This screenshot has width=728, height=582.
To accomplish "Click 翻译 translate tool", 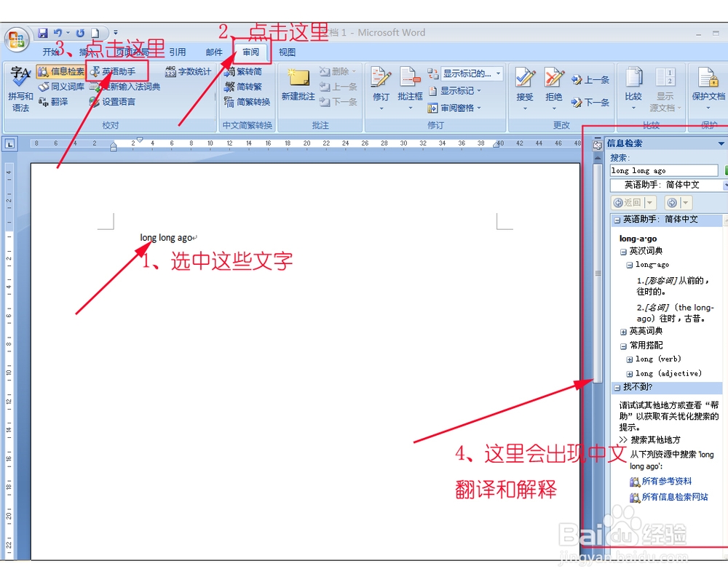I will point(53,102).
